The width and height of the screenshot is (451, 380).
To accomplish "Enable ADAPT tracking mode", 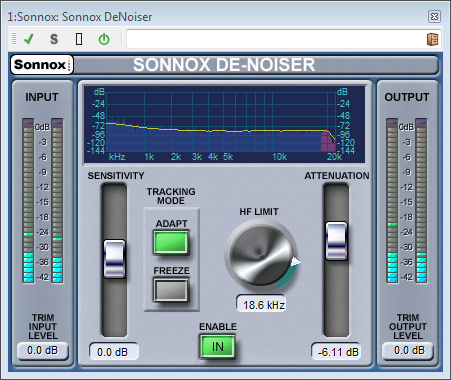I will coord(171,242).
